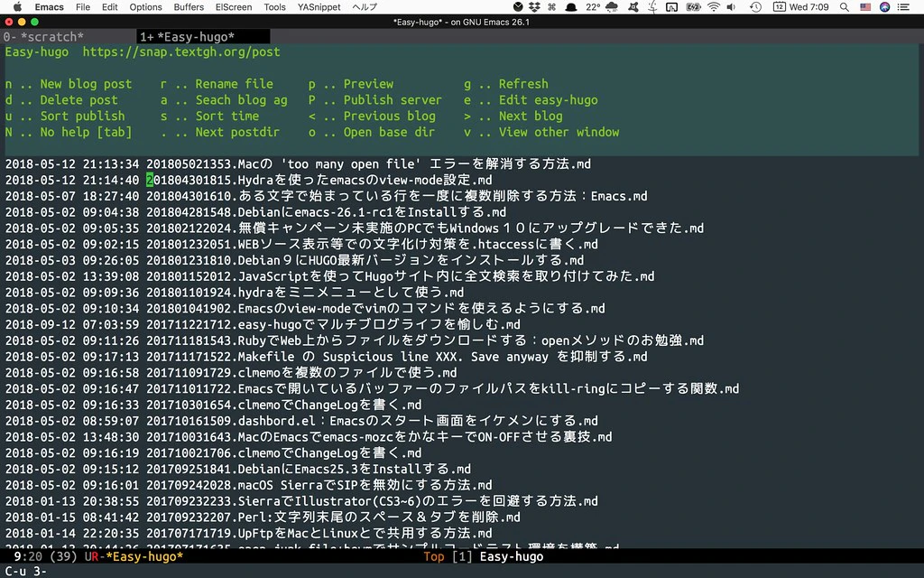Open the Apple menu
The image size is (924, 578).
[x=17, y=7]
